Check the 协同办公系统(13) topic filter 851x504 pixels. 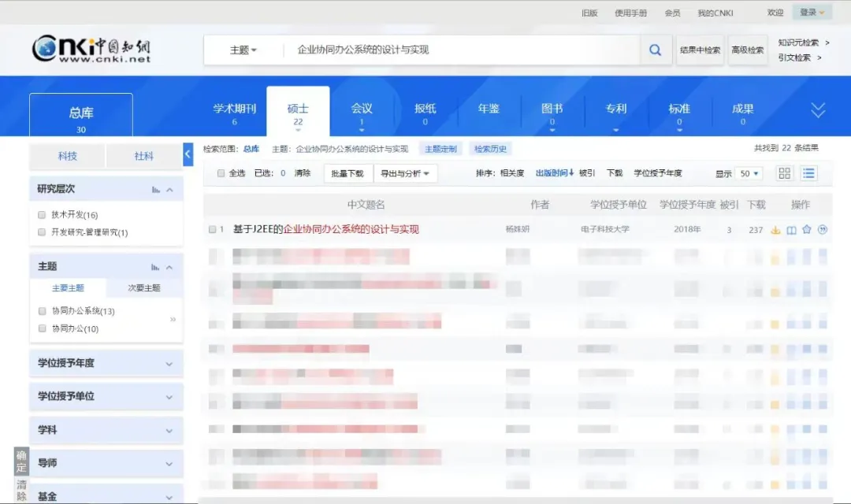click(x=43, y=311)
